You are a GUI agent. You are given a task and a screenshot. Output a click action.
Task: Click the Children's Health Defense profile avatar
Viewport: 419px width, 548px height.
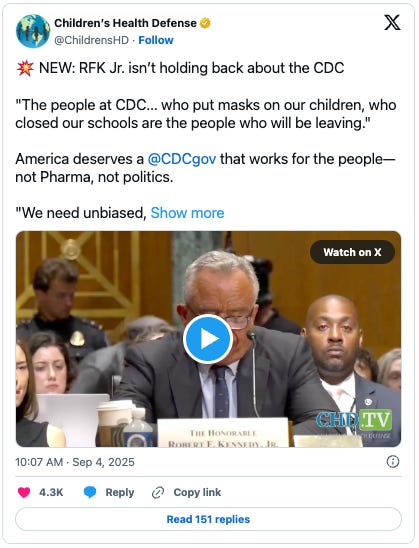33,31
